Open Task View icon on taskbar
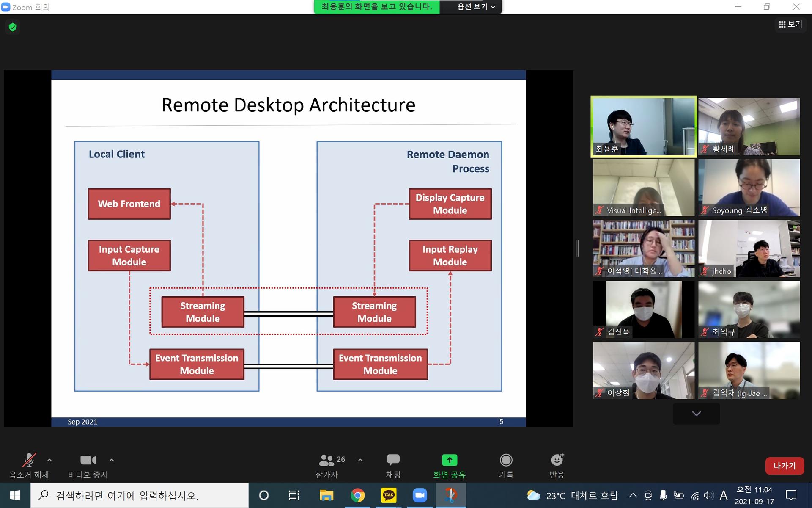Screen dimensions: 812x508 coord(294,495)
